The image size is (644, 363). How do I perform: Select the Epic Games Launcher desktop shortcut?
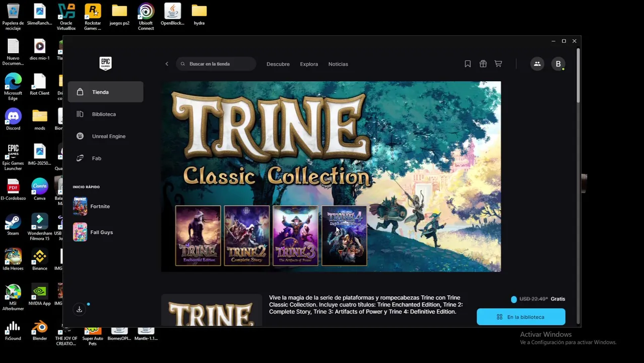coord(13,157)
